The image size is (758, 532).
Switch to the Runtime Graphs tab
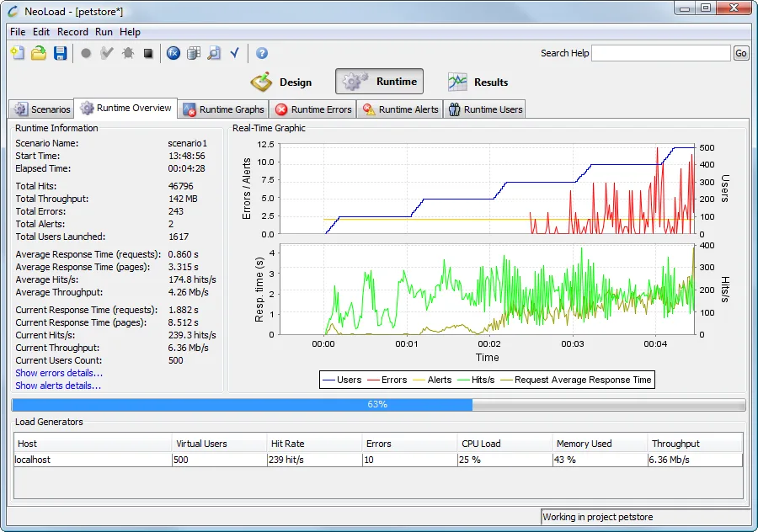pyautogui.click(x=224, y=109)
